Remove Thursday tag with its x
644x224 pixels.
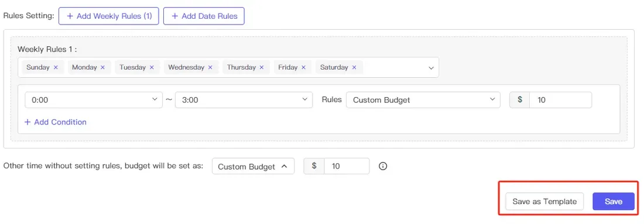coord(262,67)
